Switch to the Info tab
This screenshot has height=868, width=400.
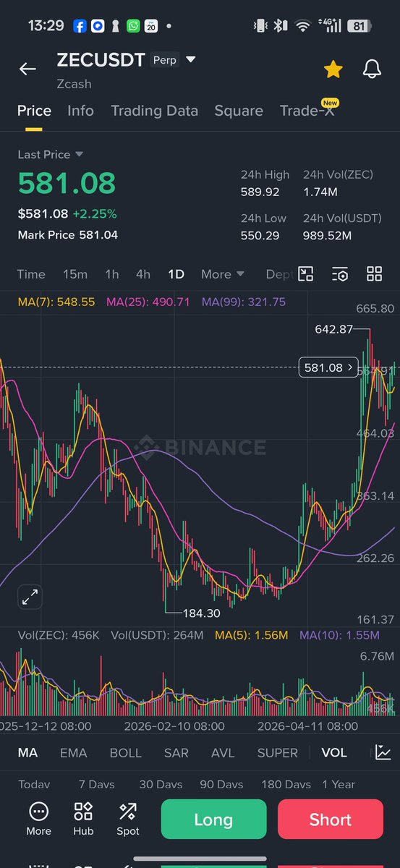coord(80,111)
